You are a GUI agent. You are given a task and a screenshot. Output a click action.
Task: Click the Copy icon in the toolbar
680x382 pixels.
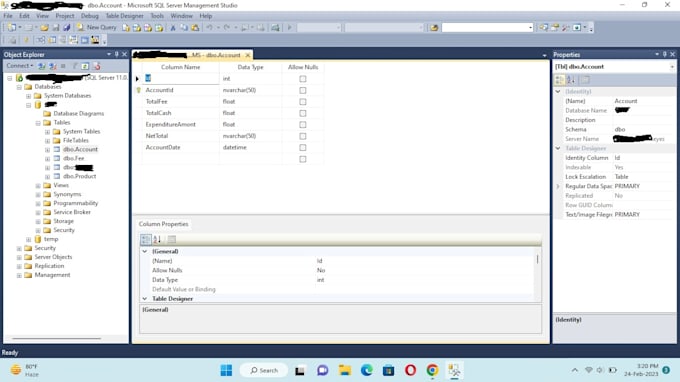coord(184,28)
